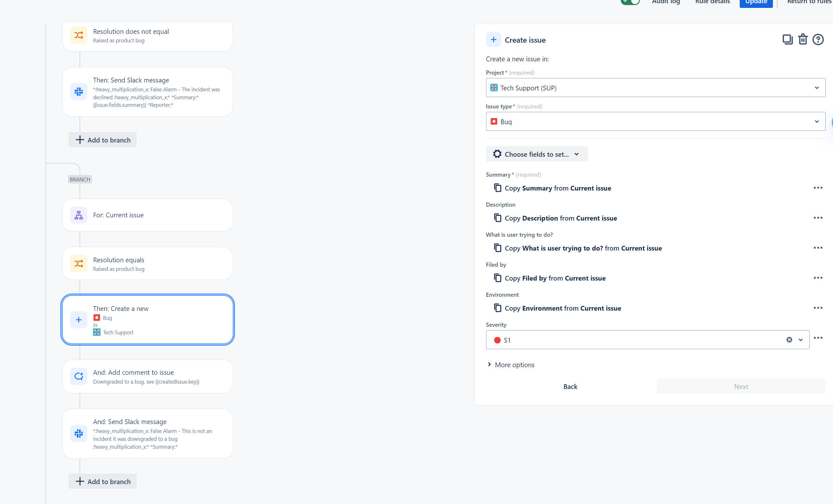
Task: Click the blue plus icon beside the Create issue title
Action: pyautogui.click(x=494, y=39)
